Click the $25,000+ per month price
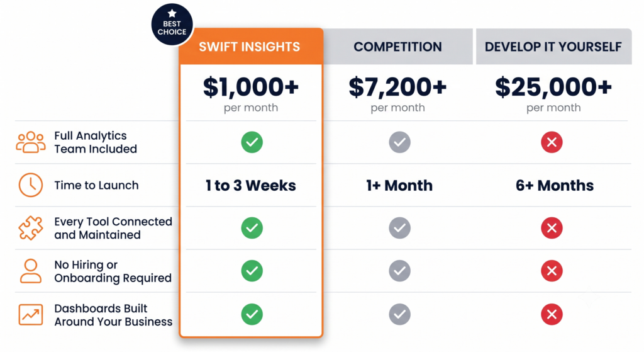Screen dimensions: 644x352 point(553,94)
